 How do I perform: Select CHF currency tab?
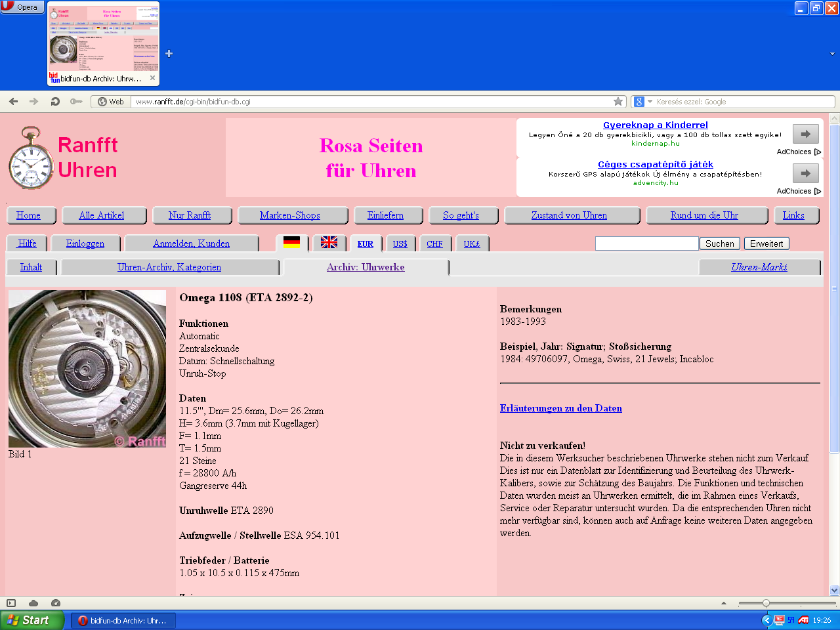pyautogui.click(x=434, y=243)
